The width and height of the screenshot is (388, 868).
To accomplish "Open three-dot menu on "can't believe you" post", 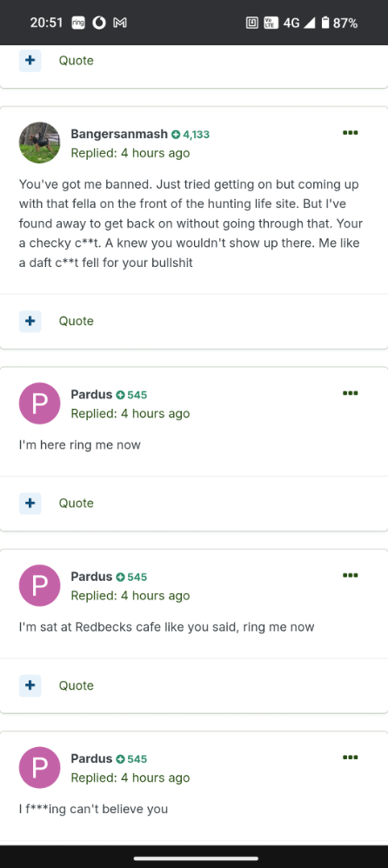I will pyautogui.click(x=350, y=758).
